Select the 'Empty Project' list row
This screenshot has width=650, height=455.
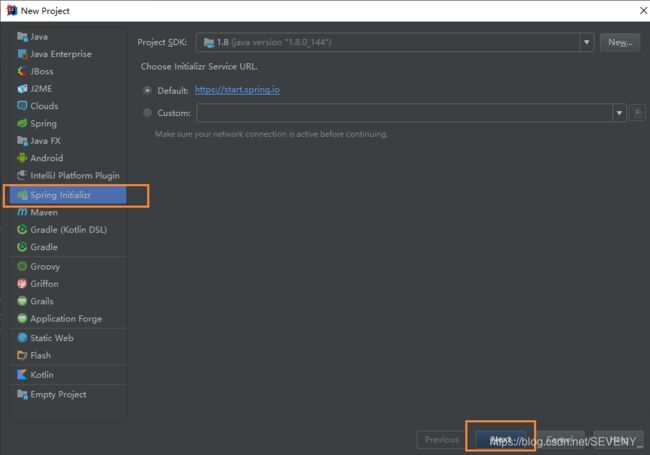[x=68, y=394]
